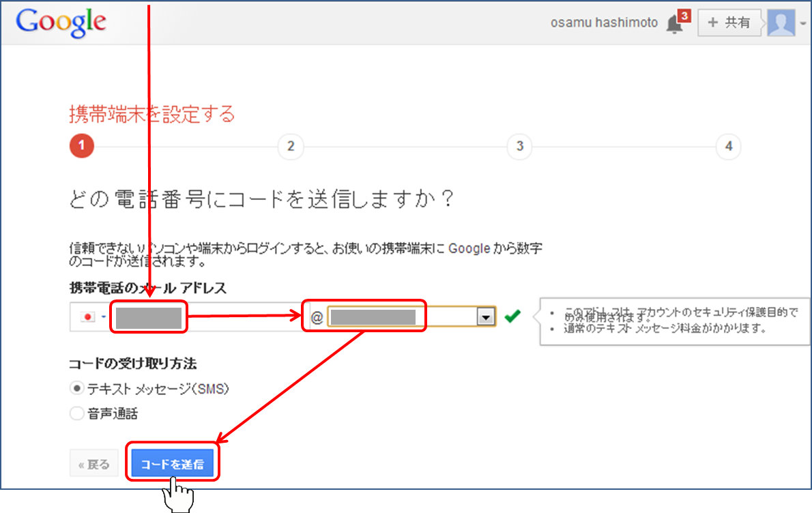Go to setup step 1 circle
This screenshot has width=812, height=513.
(x=81, y=146)
